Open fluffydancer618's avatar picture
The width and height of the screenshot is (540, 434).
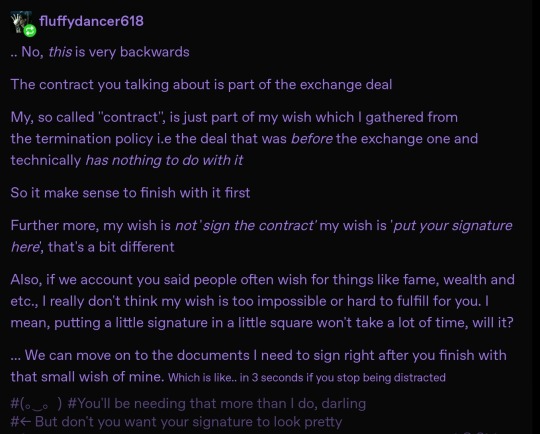tap(21, 22)
